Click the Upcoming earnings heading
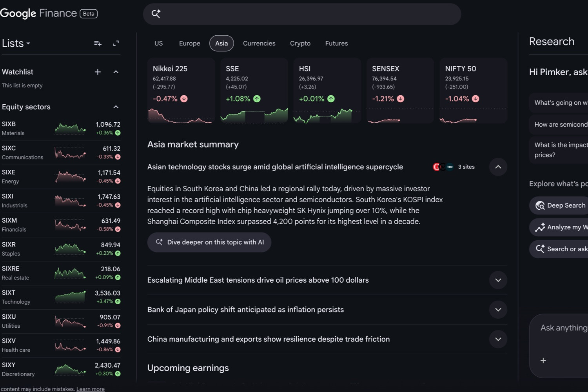This screenshot has height=392, width=588. pos(188,368)
